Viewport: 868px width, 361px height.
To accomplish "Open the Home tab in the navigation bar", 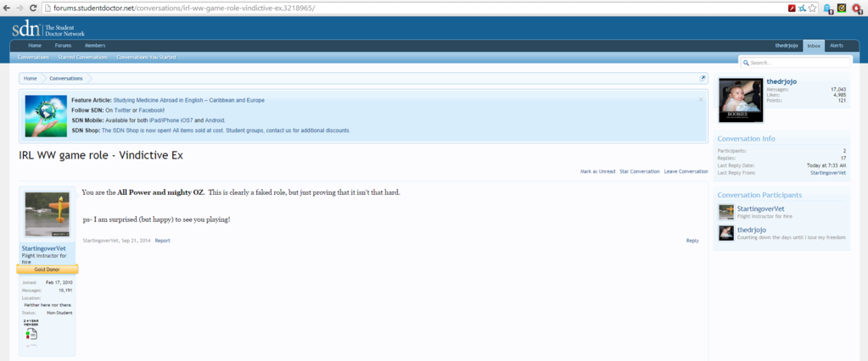I will (35, 45).
